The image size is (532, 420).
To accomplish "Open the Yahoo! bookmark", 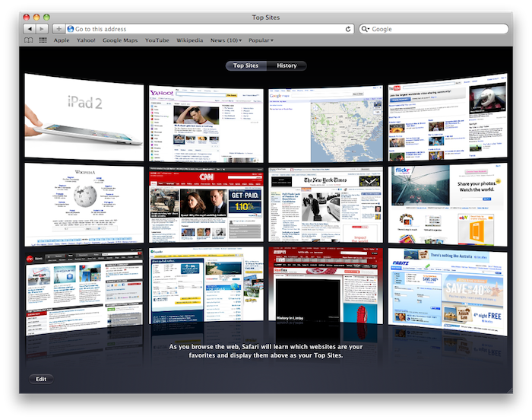I will point(86,40).
